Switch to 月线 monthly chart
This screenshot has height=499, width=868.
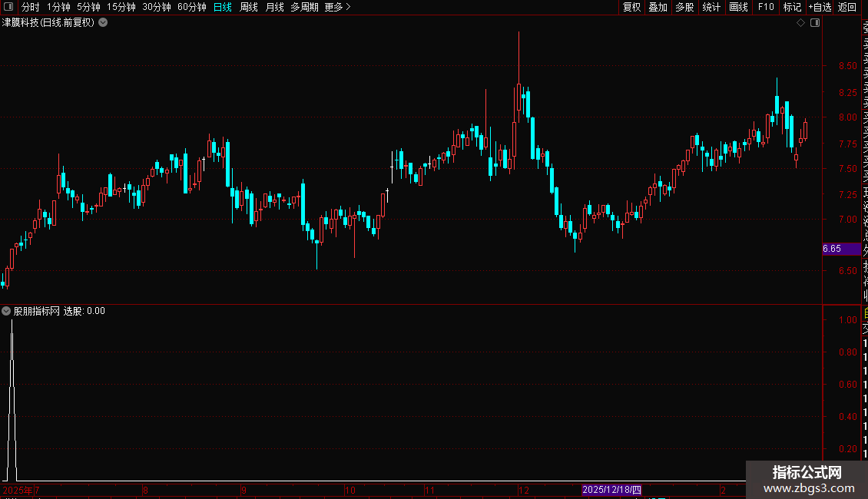274,7
